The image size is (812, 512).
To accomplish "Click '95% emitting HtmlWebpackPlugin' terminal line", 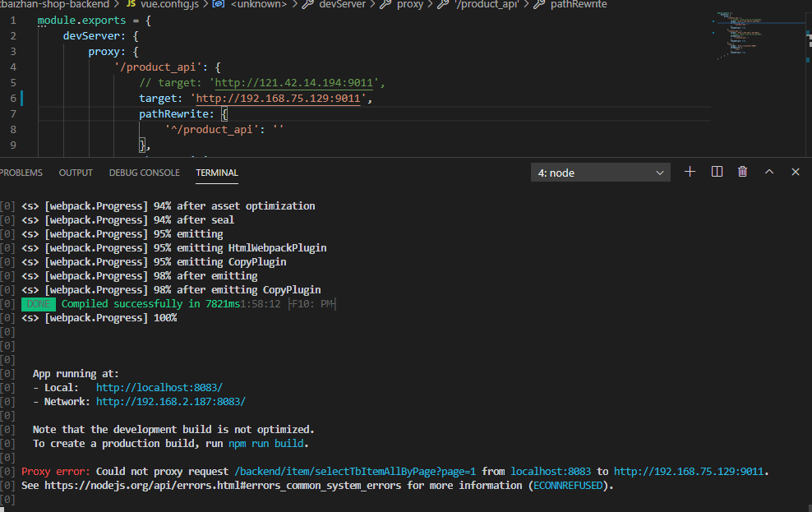I will click(240, 248).
